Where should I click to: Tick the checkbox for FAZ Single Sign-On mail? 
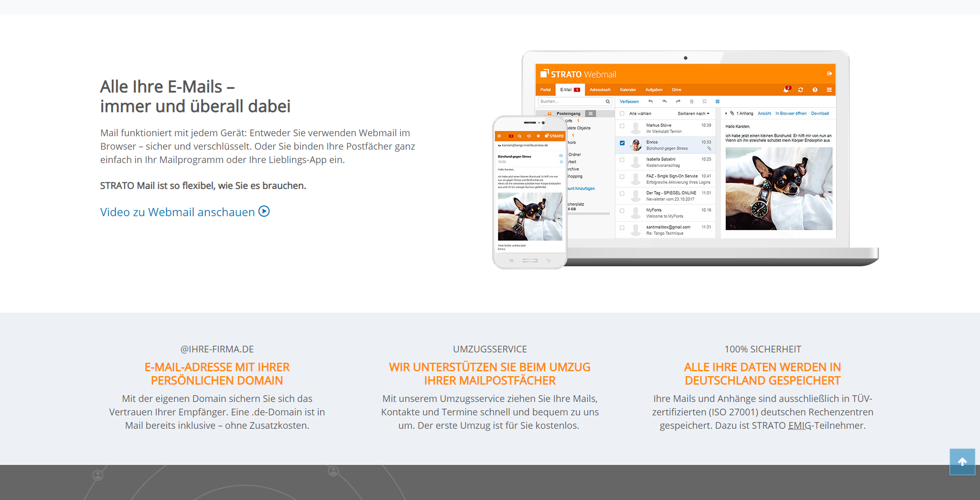point(622,177)
